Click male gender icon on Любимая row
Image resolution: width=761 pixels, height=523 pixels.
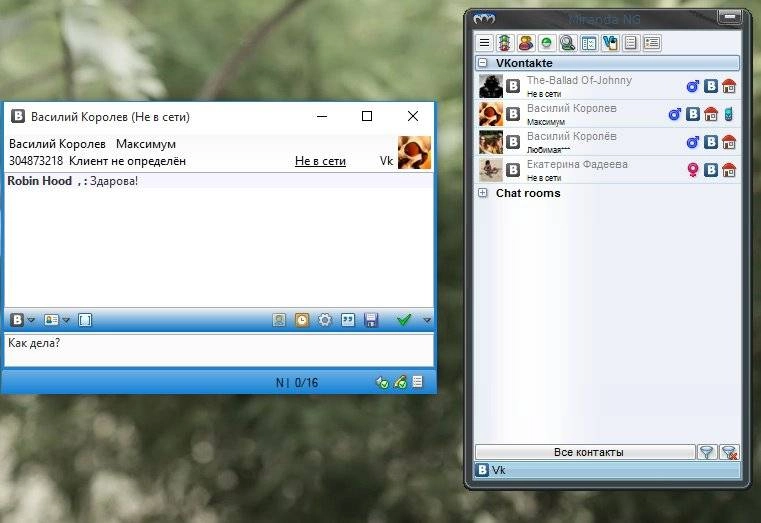(693, 142)
